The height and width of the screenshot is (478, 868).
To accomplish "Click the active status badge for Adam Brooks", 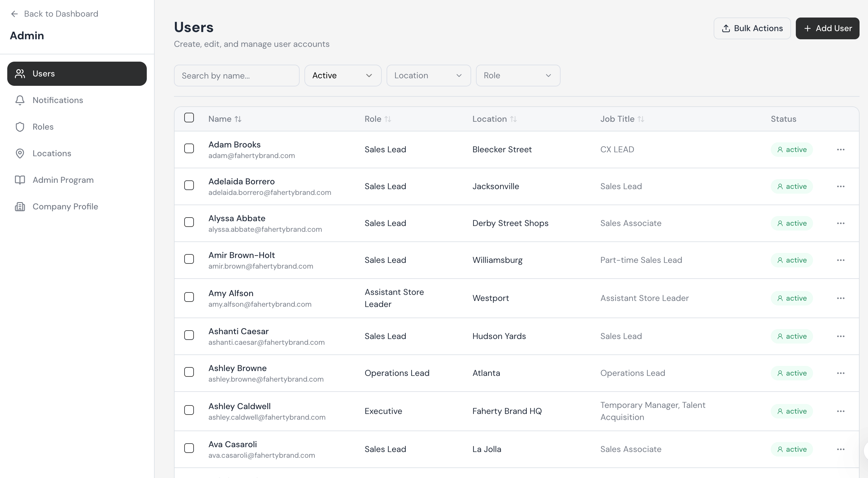I will coord(792,150).
